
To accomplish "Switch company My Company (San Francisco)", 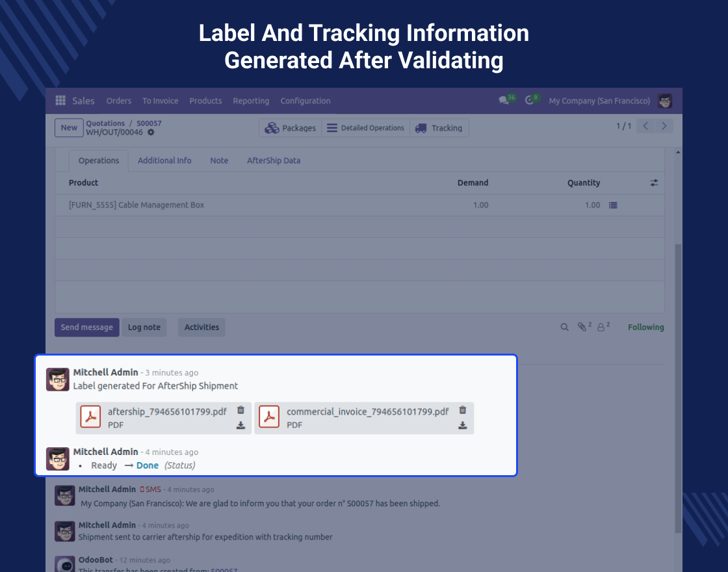I will pyautogui.click(x=599, y=101).
